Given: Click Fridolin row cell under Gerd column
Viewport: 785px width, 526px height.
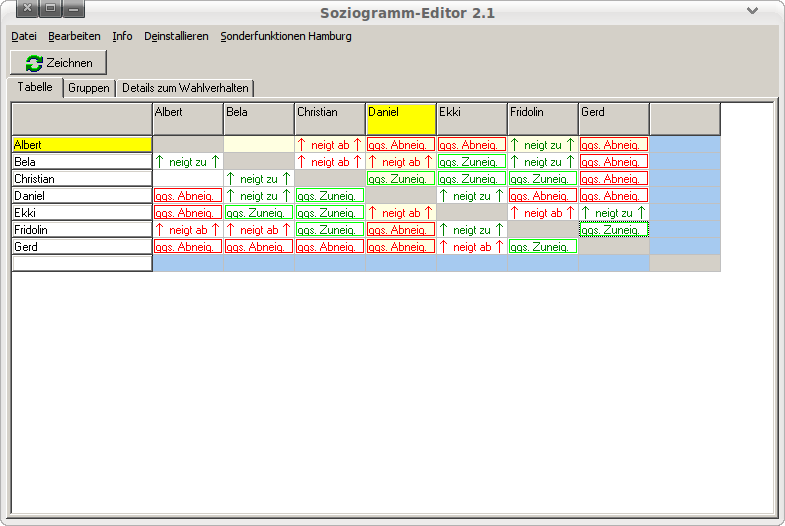Looking at the screenshot, I should coord(614,230).
